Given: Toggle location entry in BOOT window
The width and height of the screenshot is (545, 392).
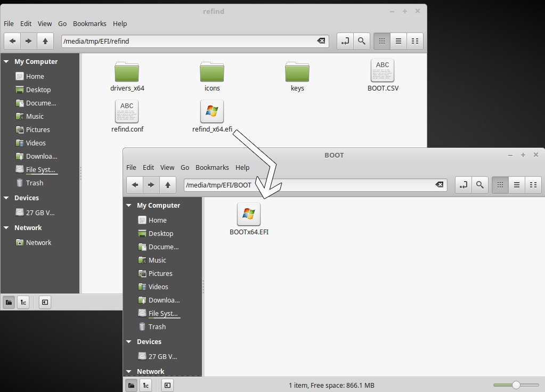Looking at the screenshot, I should [463, 185].
